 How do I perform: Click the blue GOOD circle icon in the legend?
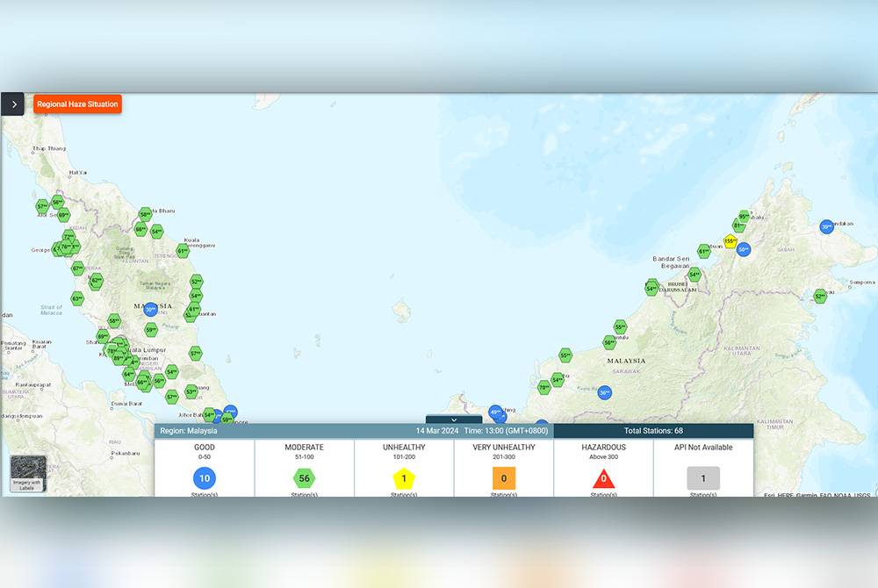[x=204, y=478]
